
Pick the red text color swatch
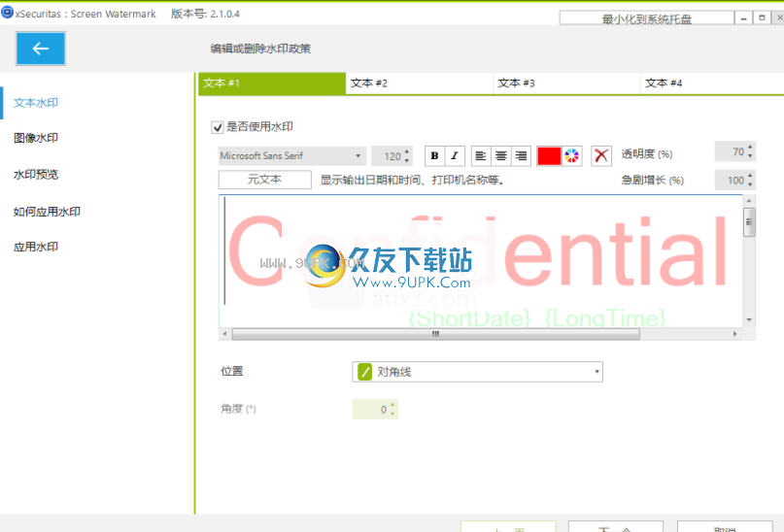click(x=549, y=156)
